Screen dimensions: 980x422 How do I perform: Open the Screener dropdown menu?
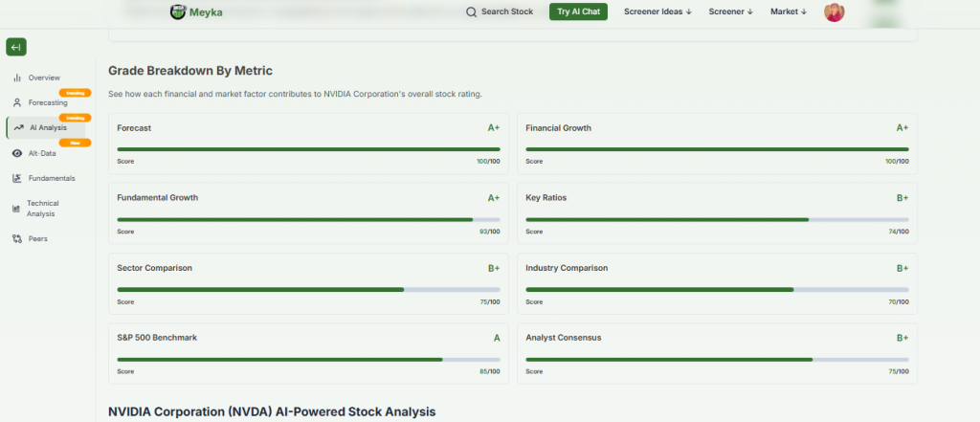coord(730,12)
